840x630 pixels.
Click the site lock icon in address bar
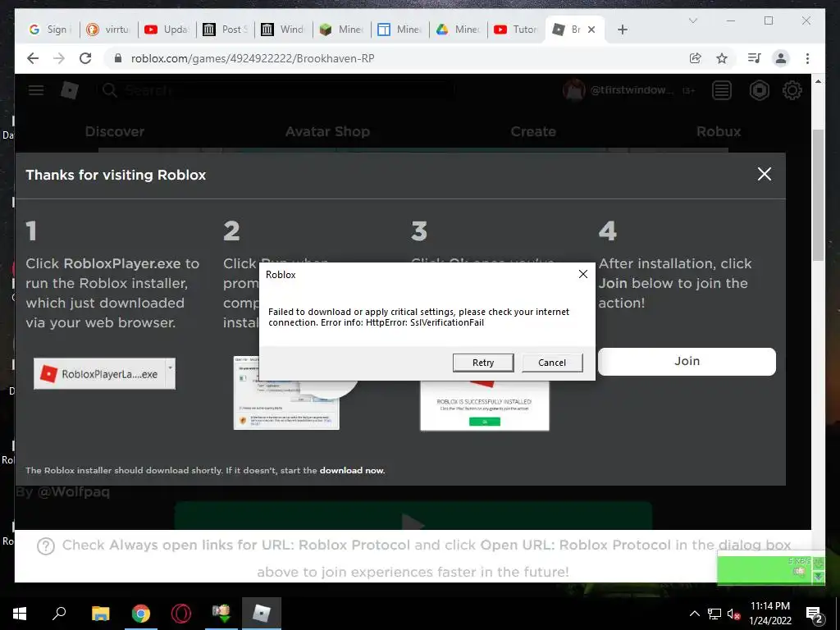tap(118, 58)
